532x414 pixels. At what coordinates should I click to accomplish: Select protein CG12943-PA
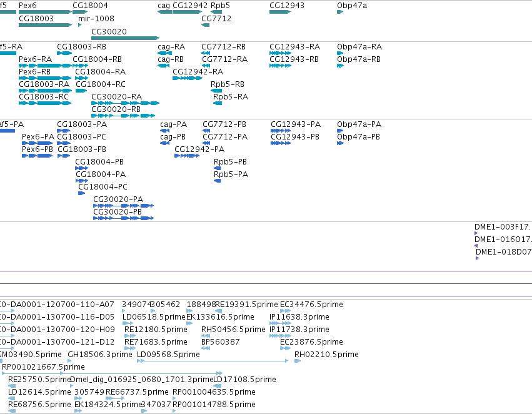(296, 124)
